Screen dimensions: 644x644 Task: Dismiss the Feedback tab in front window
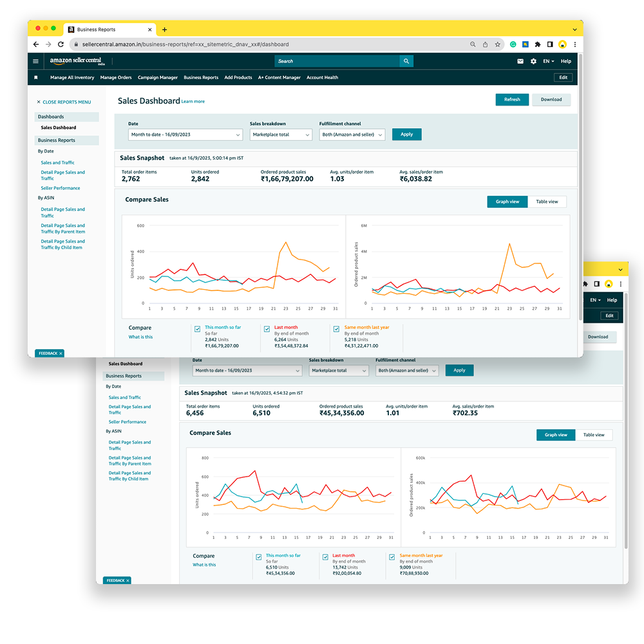pos(61,354)
